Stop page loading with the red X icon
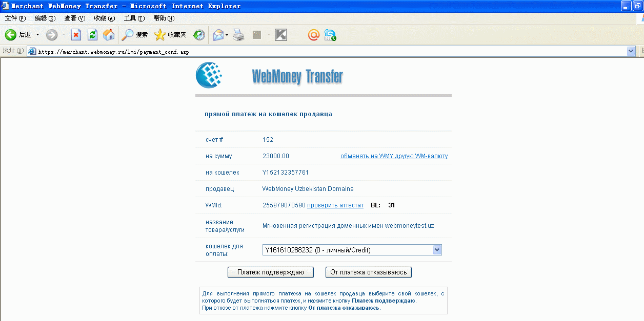644x321 pixels. pos(76,35)
